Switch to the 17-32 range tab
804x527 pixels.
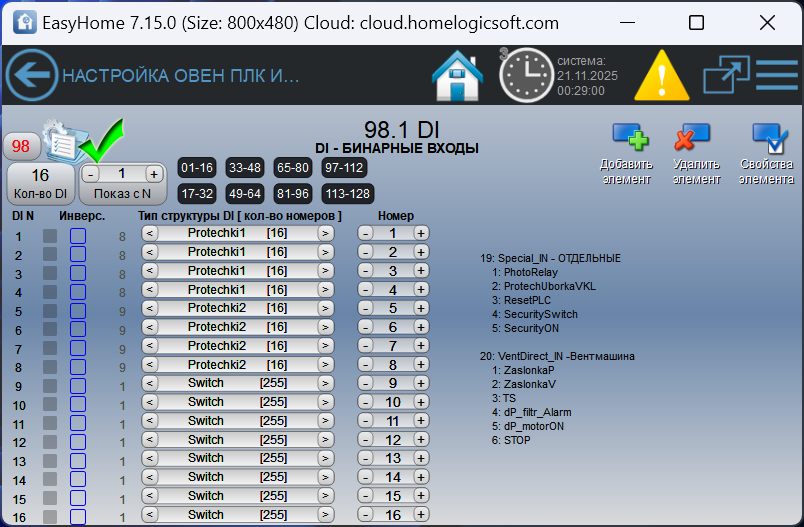click(x=196, y=193)
